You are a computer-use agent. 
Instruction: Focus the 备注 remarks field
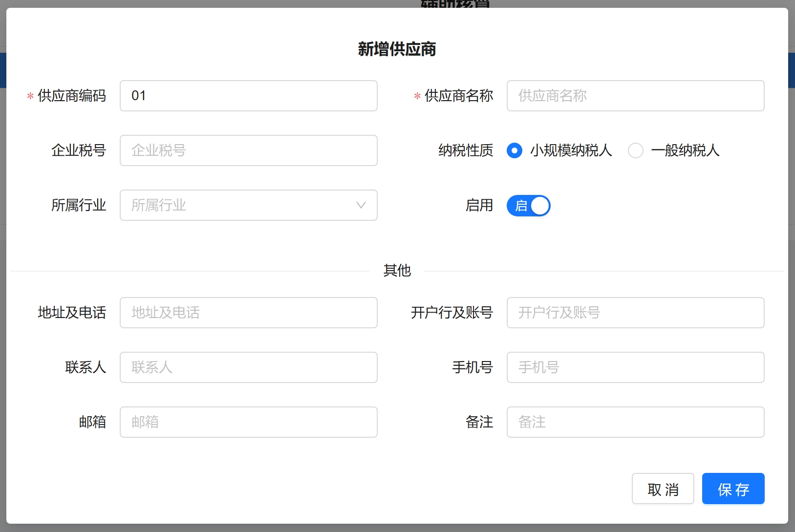635,422
